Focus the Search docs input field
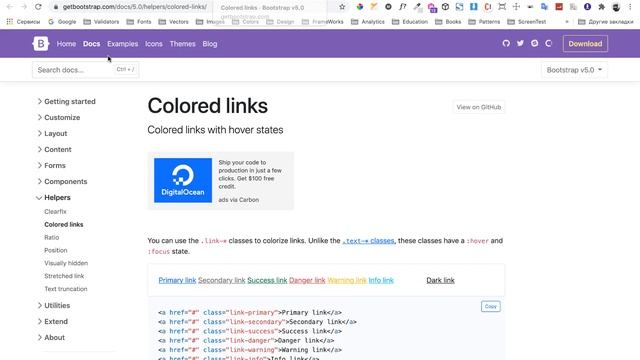This screenshot has width=640, height=360. tap(85, 70)
